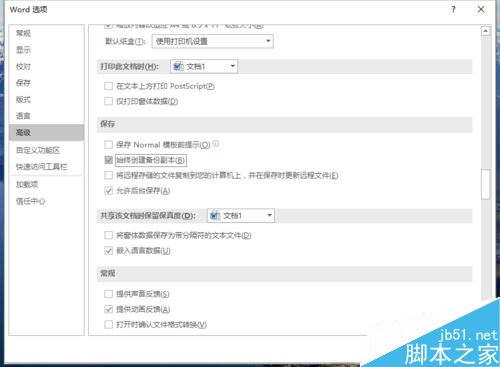Open 语言 settings page
The height and width of the screenshot is (367, 500).
(46, 116)
